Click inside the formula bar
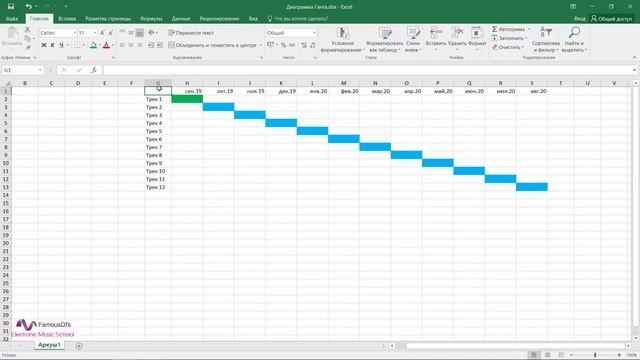Screen dimensions: 640x360 (367, 70)
